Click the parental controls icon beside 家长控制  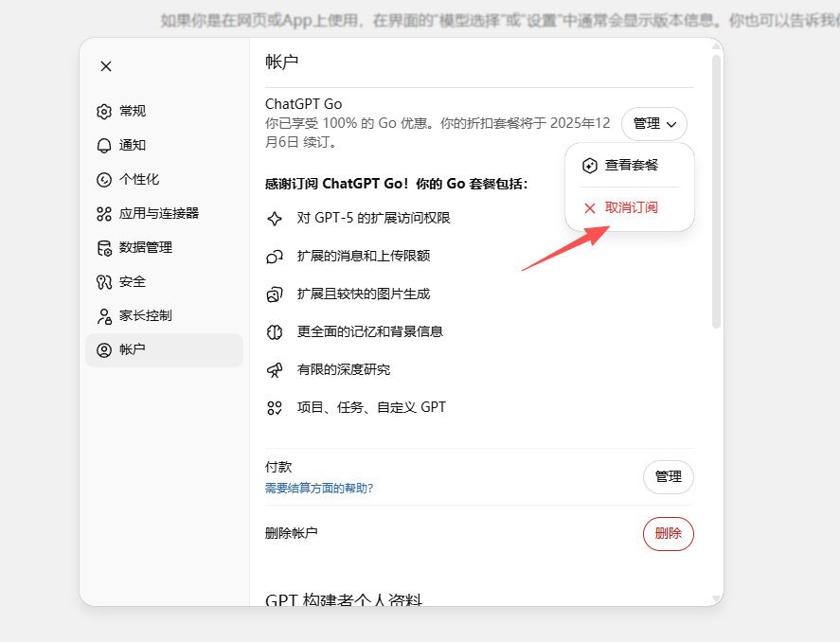[104, 316]
